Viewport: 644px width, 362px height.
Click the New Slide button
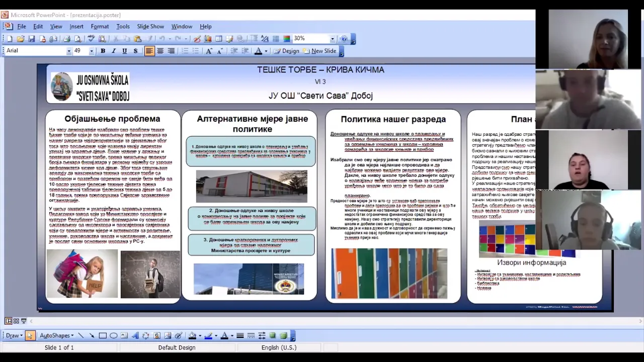coord(319,51)
